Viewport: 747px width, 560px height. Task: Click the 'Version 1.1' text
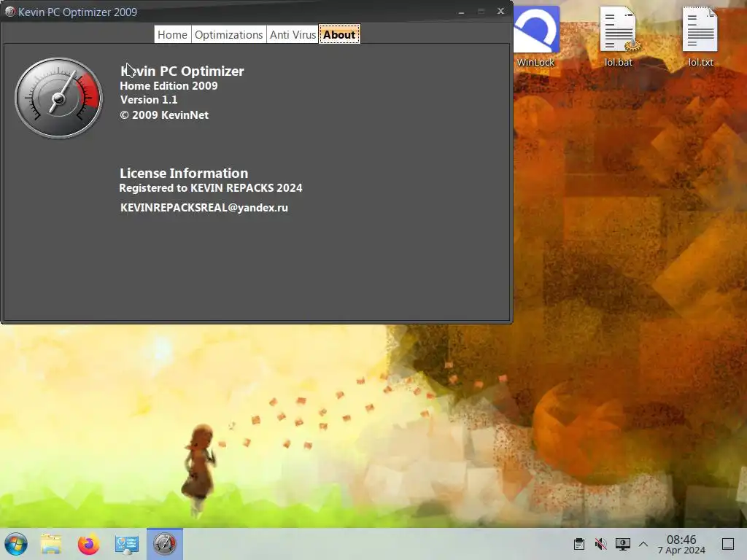[149, 100]
